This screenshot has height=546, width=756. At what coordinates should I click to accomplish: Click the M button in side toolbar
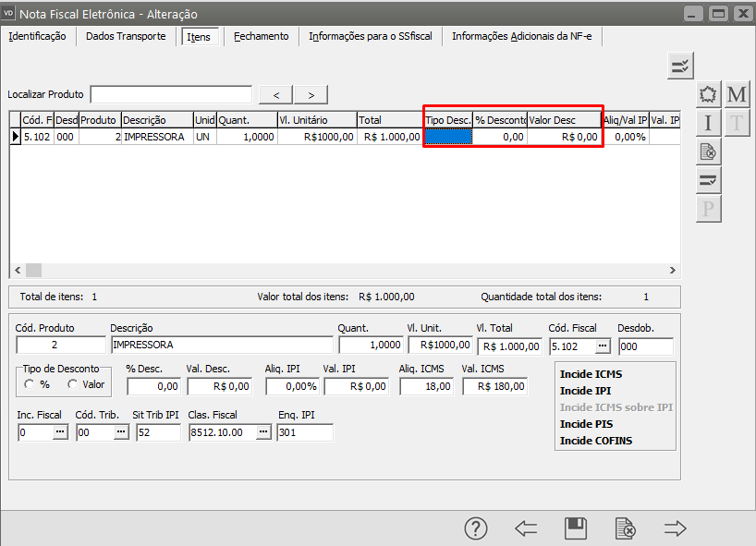pyautogui.click(x=737, y=95)
